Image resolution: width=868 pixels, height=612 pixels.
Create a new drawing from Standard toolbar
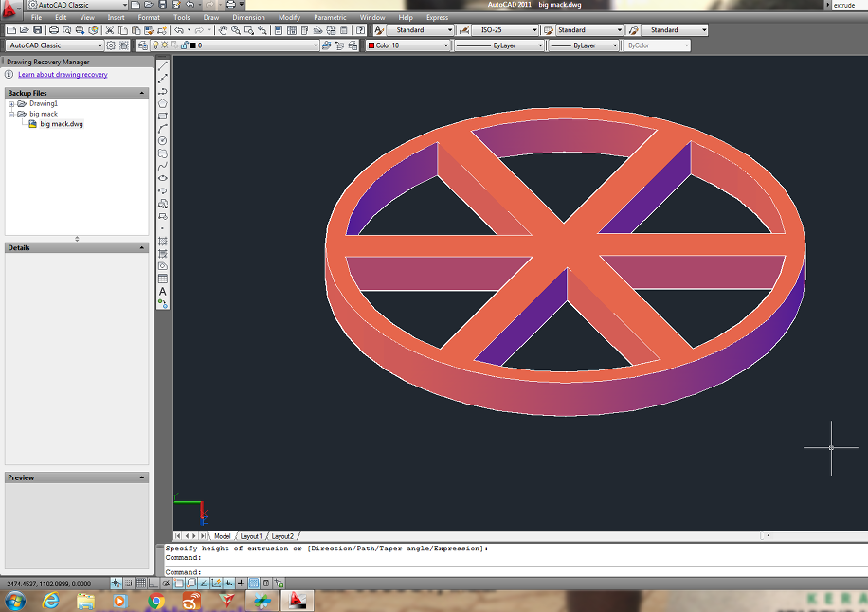pyautogui.click(x=11, y=30)
